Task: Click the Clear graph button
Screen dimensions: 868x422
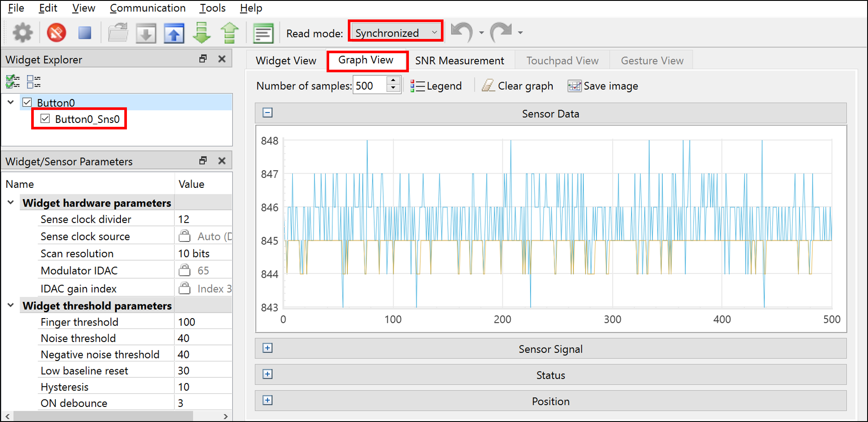Action: (x=518, y=86)
